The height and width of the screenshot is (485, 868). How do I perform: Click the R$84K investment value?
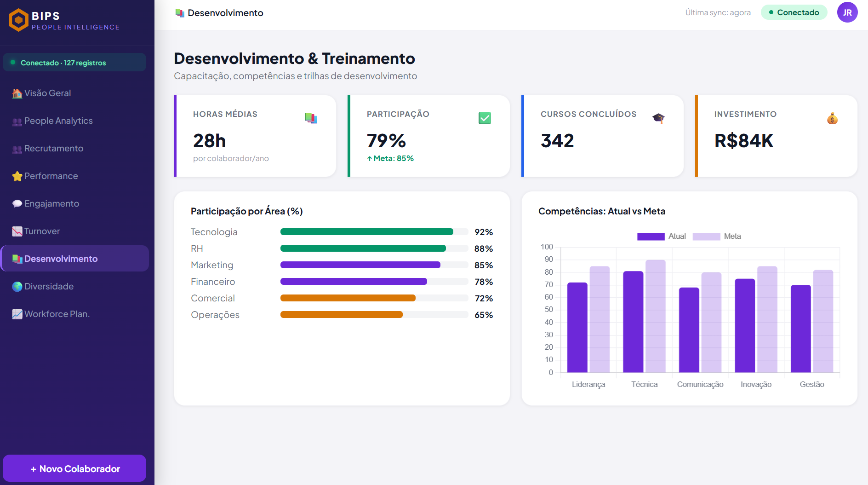[x=744, y=141]
